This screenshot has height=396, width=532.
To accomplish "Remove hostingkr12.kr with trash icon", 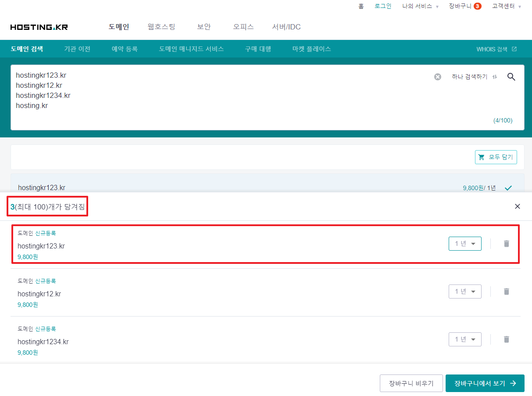I will pos(507,292).
